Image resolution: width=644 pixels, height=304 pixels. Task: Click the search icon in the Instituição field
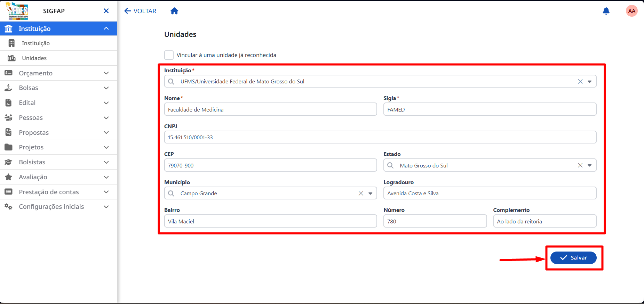pyautogui.click(x=171, y=82)
